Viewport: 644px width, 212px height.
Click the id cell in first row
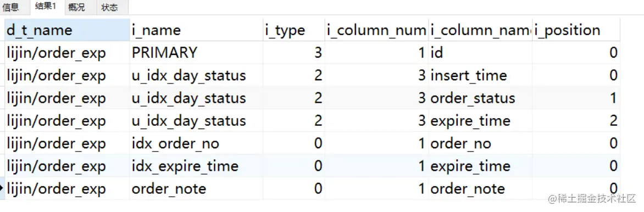point(480,53)
